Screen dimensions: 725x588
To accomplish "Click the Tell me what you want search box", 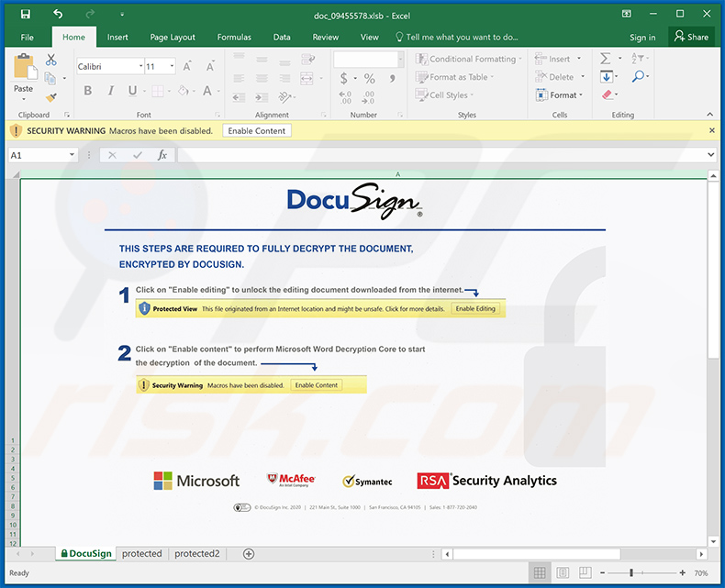I will [457, 37].
